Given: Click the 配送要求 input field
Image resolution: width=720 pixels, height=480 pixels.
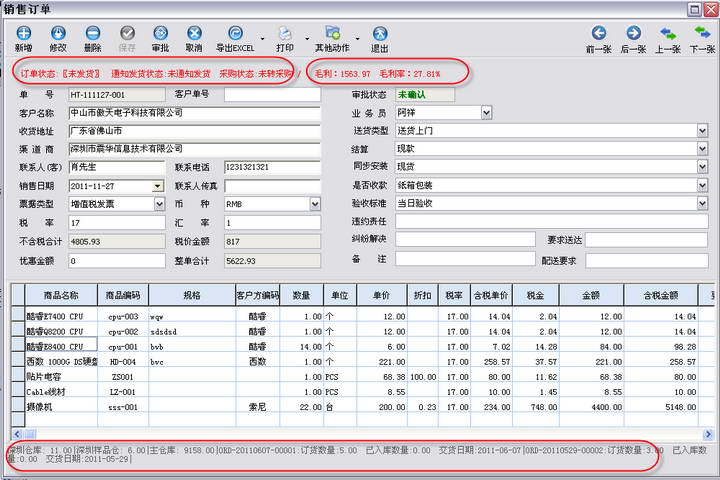Looking at the screenshot, I should [x=647, y=261].
